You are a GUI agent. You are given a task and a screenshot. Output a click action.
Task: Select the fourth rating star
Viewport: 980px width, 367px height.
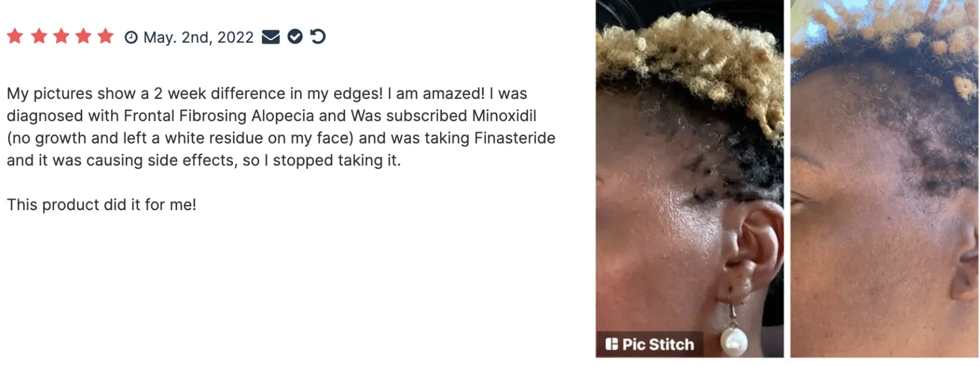click(83, 36)
